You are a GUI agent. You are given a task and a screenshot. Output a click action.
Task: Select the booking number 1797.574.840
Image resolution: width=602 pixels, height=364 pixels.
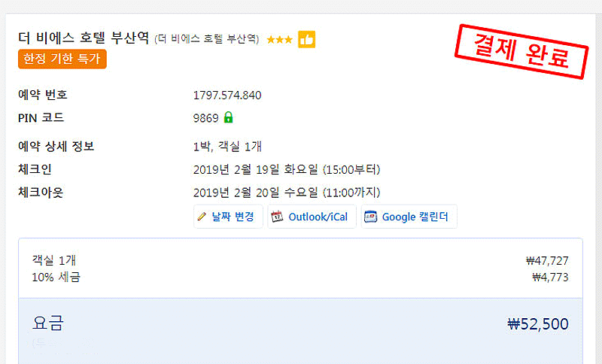tap(227, 95)
